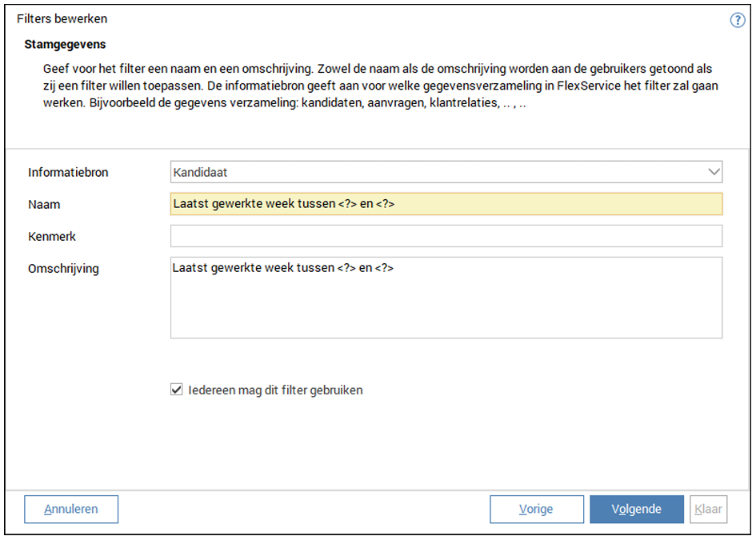Click the 'Iedereen mag dit filter gebruiken' label text

(275, 390)
